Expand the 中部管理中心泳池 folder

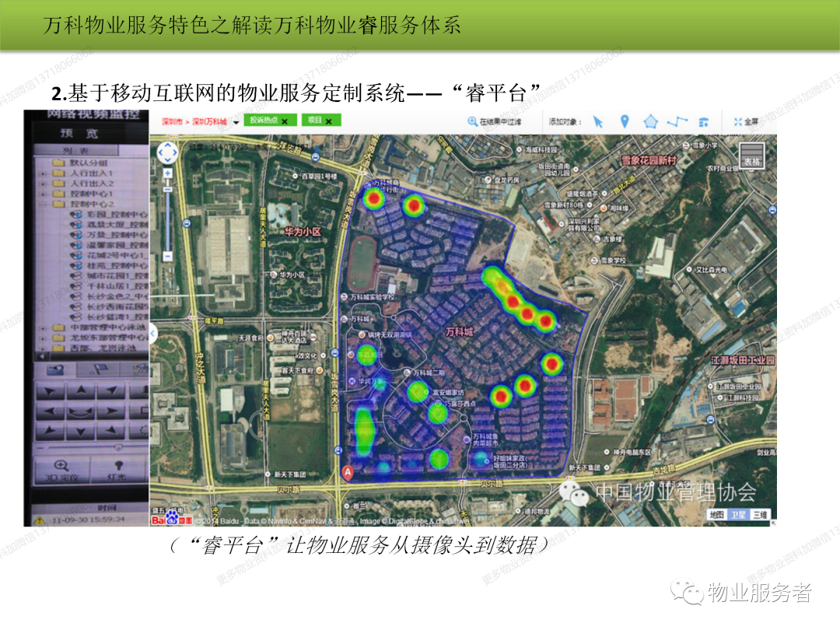point(42,327)
